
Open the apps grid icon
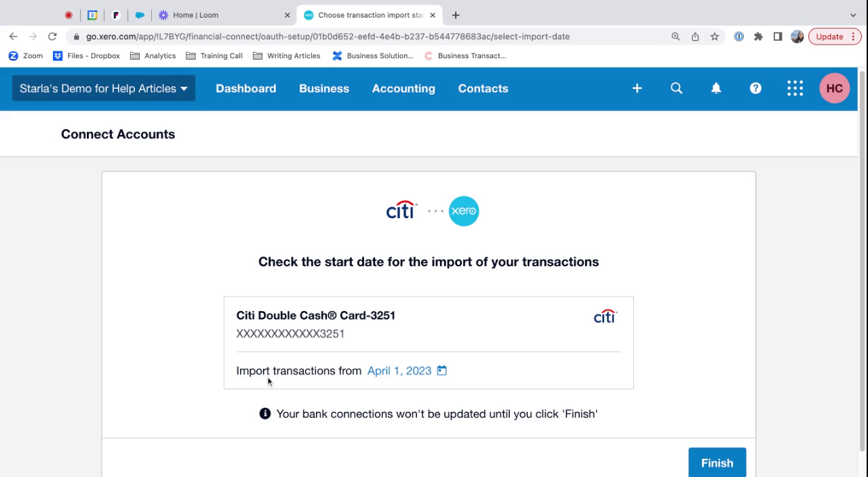point(795,89)
